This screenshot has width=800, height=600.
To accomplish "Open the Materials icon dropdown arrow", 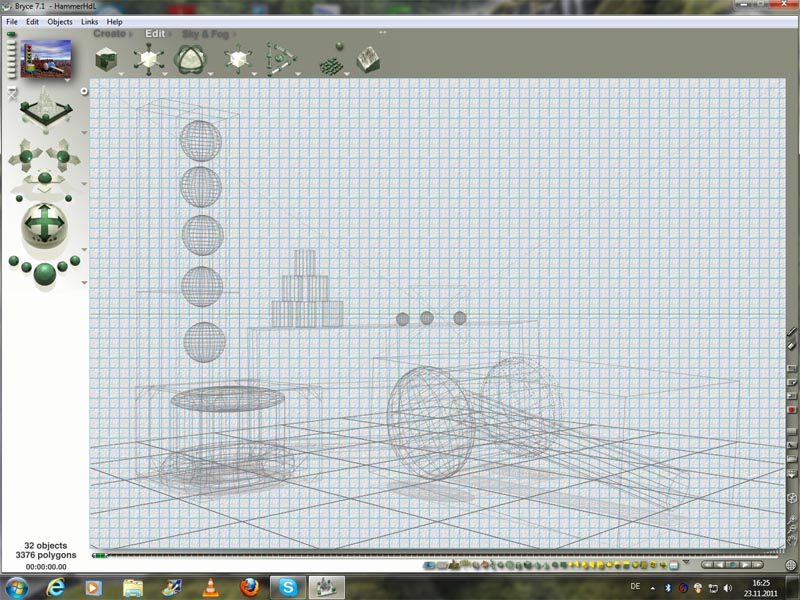I will click(x=121, y=74).
